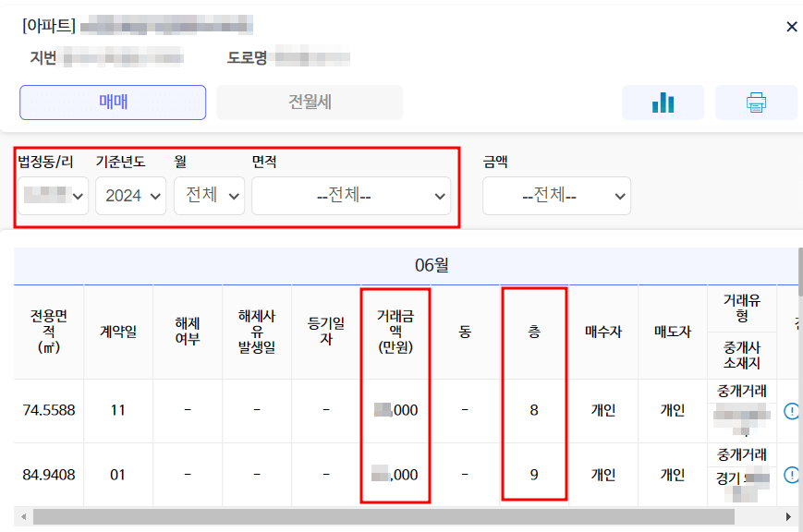Open the 금액 price filter dropdown
Image resolution: width=803 pixels, height=532 pixels.
coord(556,196)
